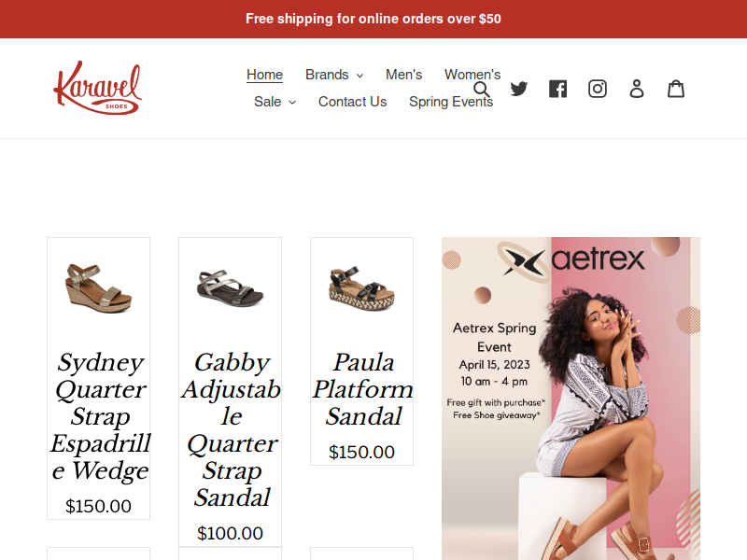Open the Paula Platform Sandal title
The height and width of the screenshot is (560, 747).
(x=362, y=389)
